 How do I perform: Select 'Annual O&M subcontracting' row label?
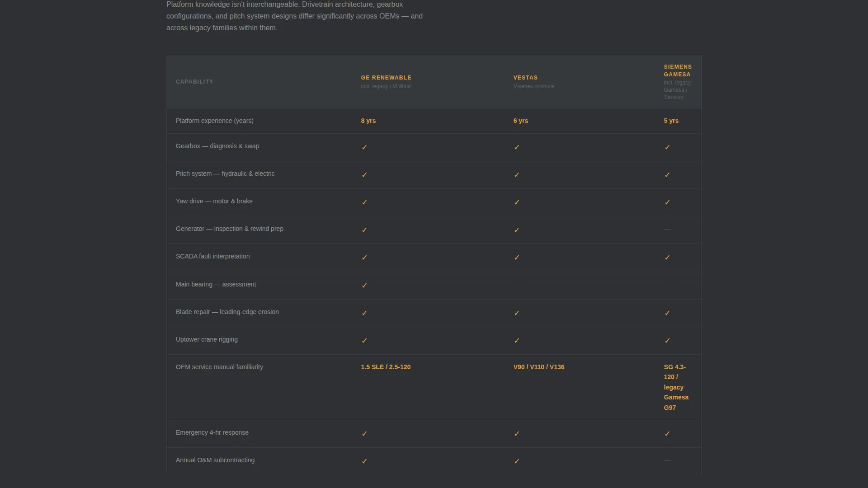click(215, 460)
